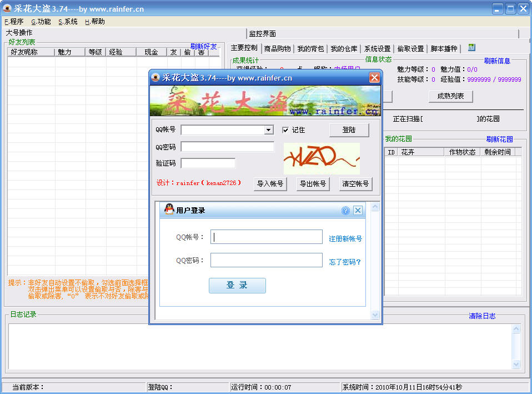
Task: Switch to the 我的背包 tab
Action: (310, 49)
